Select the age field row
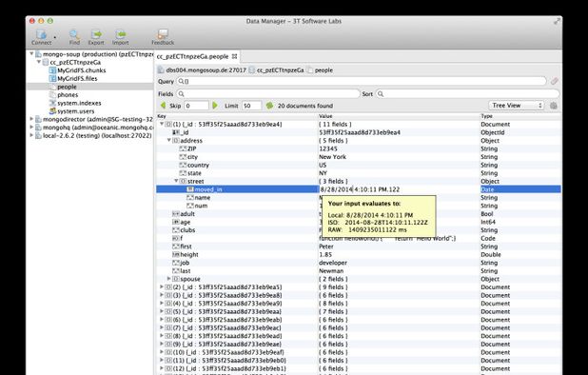The image size is (588, 375). pyautogui.click(x=359, y=222)
